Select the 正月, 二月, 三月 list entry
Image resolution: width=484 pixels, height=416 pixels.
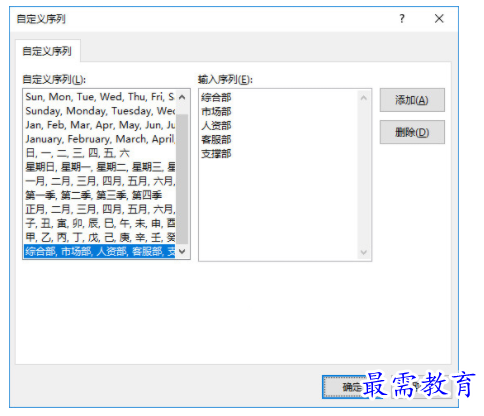click(100, 209)
